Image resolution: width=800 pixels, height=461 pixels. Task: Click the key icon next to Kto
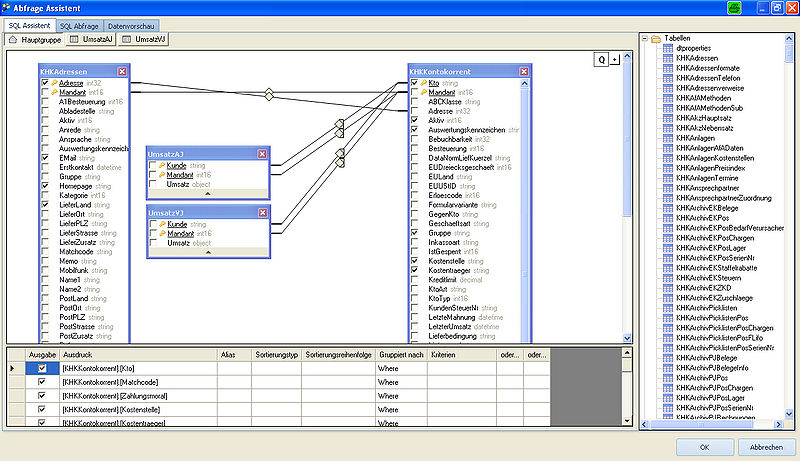423,83
